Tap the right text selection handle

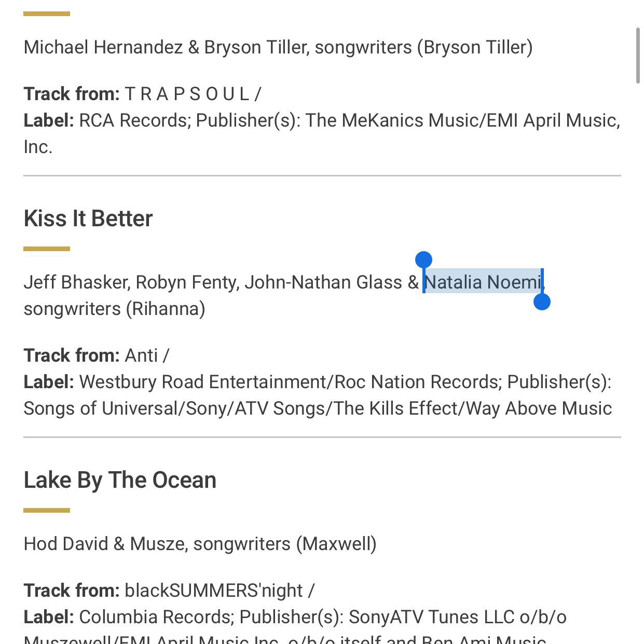point(542,302)
